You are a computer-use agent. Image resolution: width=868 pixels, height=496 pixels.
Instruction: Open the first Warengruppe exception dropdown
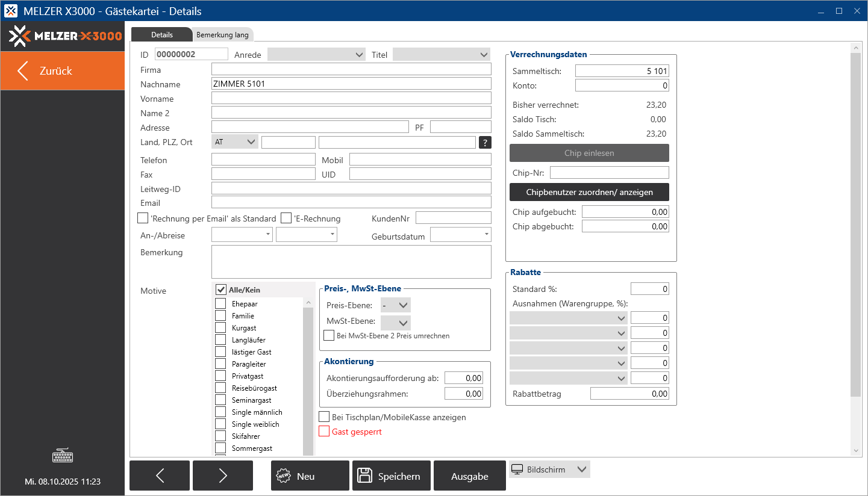coord(569,318)
